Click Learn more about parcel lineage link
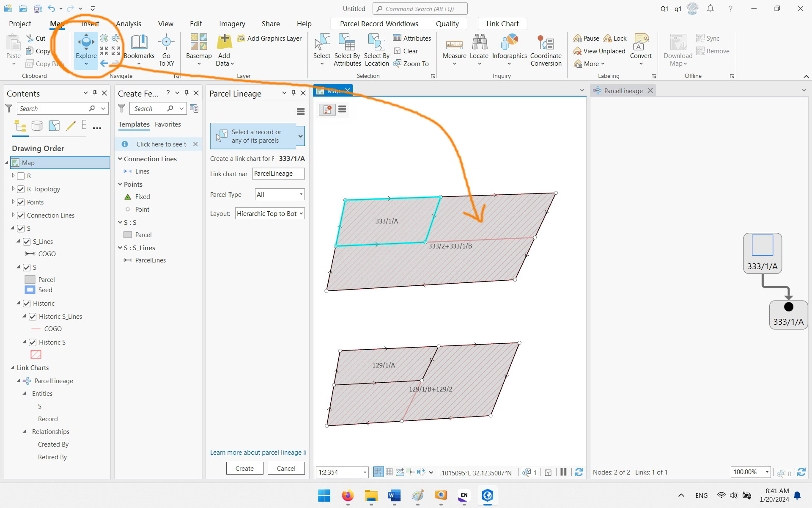The image size is (812, 508). point(258,452)
